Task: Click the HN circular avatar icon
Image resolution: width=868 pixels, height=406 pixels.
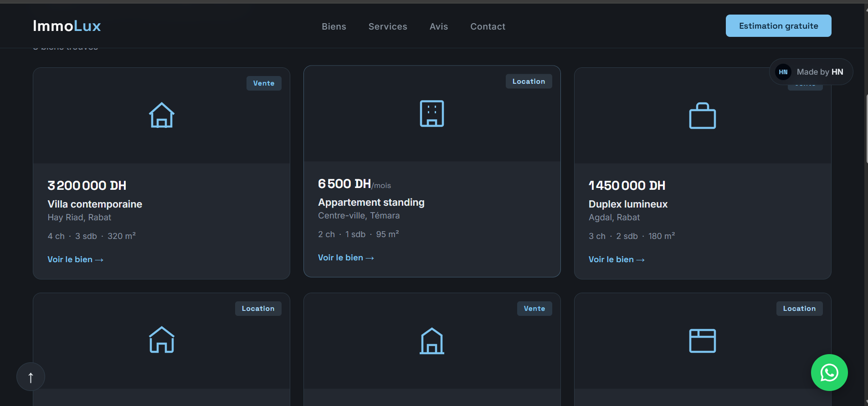Action: 783,72
